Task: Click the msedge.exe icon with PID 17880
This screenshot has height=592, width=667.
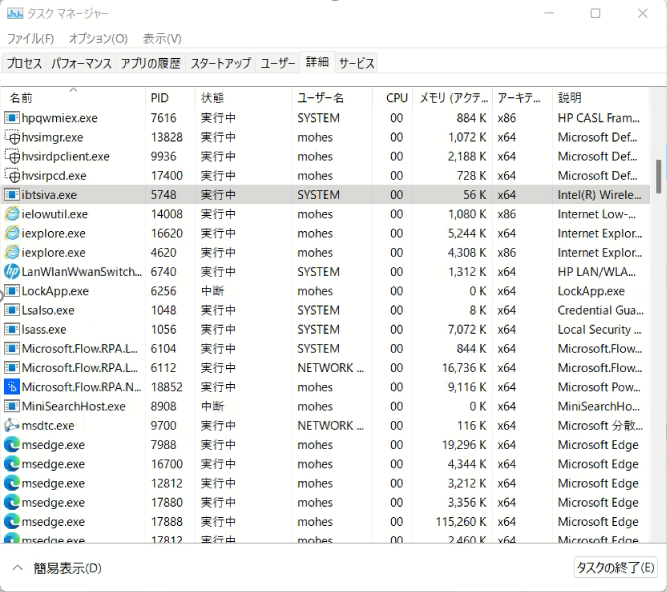Action: click(x=12, y=502)
